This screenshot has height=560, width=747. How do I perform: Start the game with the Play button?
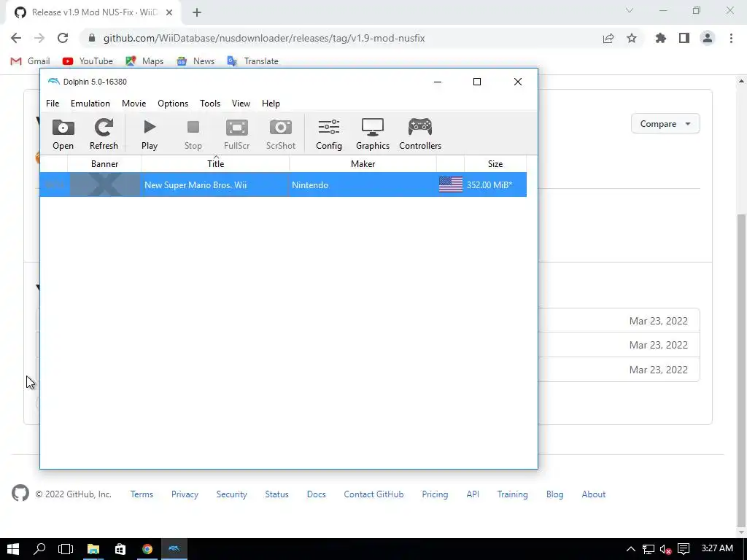pyautogui.click(x=150, y=134)
